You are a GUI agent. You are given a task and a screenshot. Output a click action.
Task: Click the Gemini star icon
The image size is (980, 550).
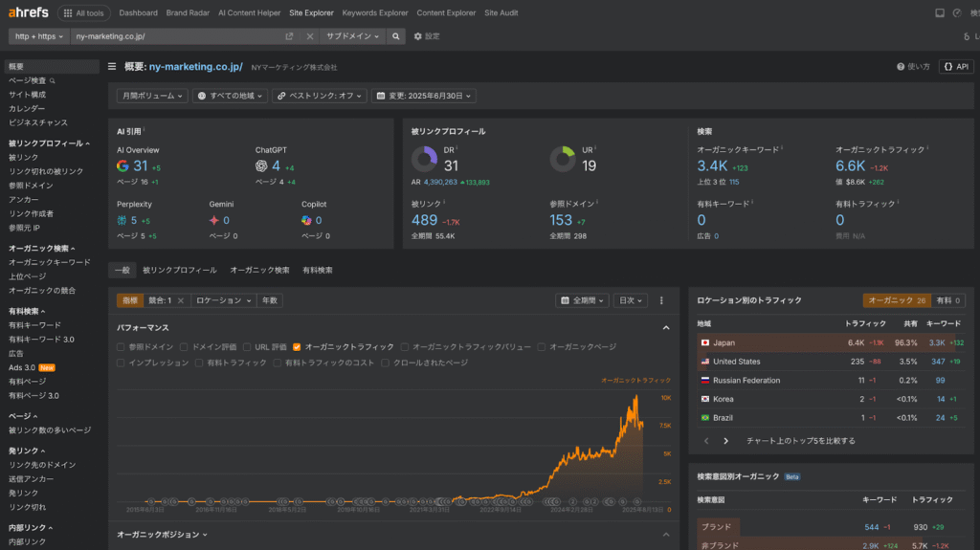pos(213,220)
